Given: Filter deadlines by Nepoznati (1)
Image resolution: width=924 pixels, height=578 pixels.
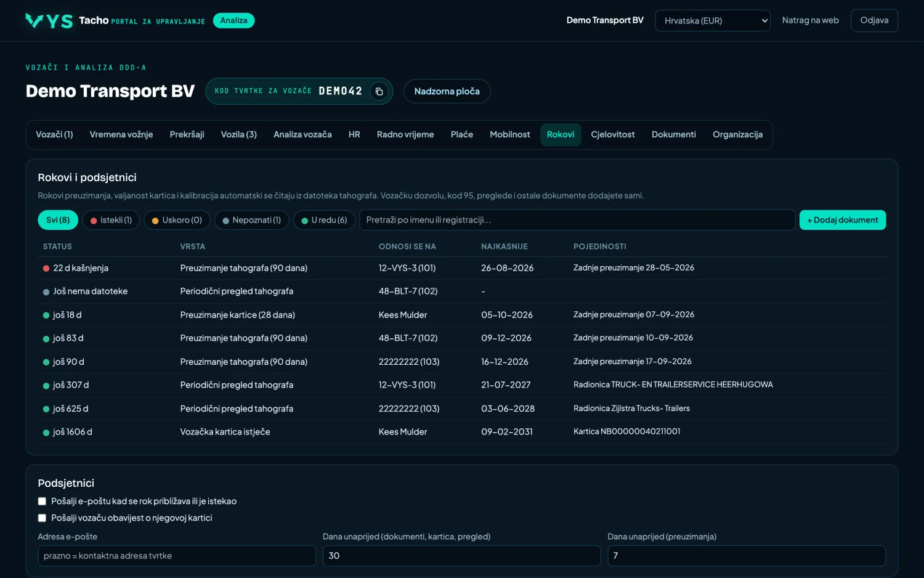Looking at the screenshot, I should click(x=251, y=220).
